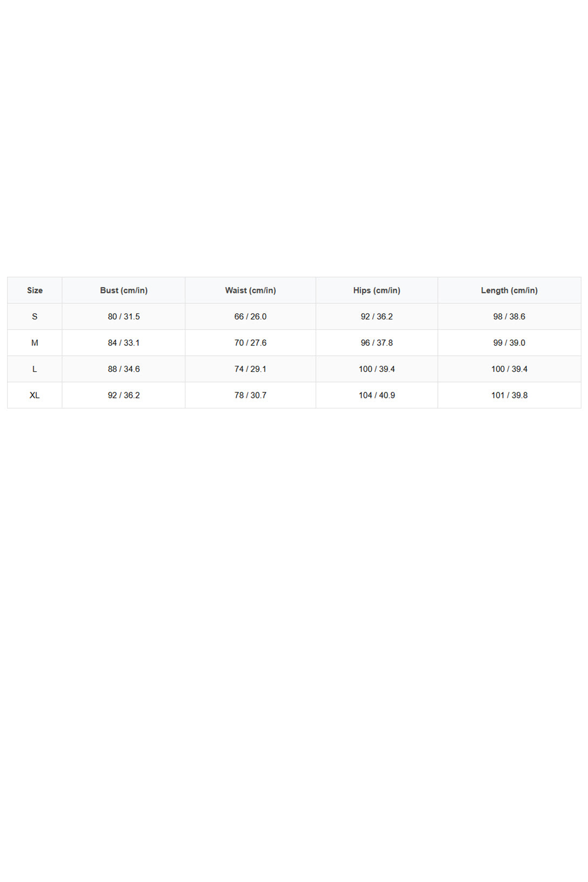Click hips value 100 / 39.4 in L row

pos(377,369)
